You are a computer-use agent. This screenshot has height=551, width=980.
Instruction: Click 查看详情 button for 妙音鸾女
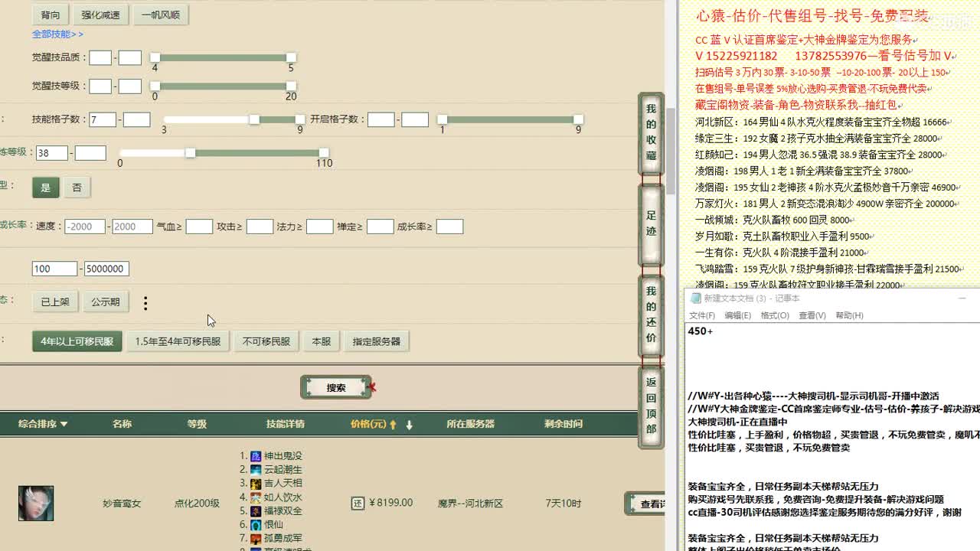click(x=645, y=504)
